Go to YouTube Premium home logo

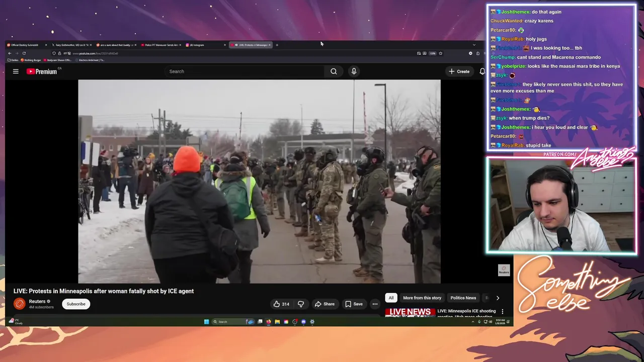[42, 71]
